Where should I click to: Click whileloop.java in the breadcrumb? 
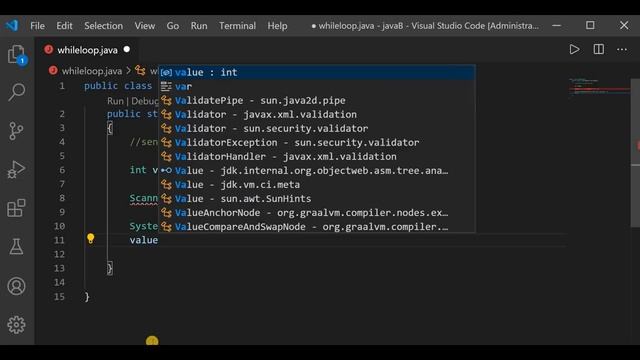pyautogui.click(x=91, y=71)
